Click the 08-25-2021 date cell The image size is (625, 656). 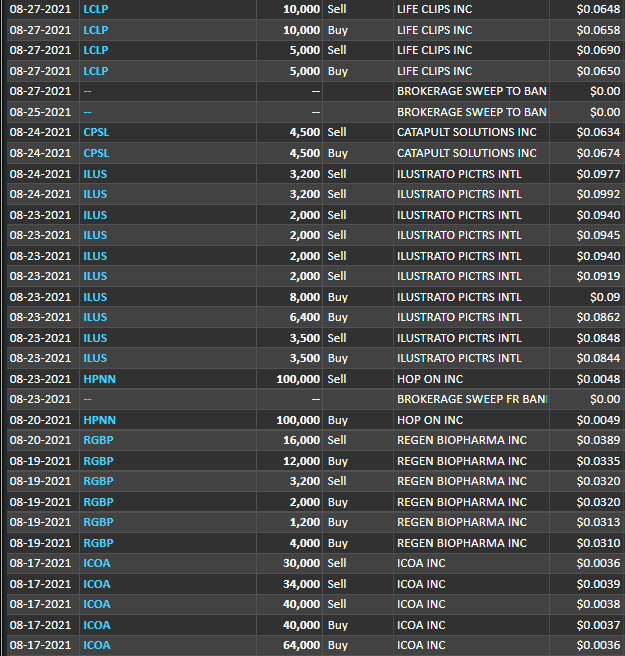click(x=41, y=112)
